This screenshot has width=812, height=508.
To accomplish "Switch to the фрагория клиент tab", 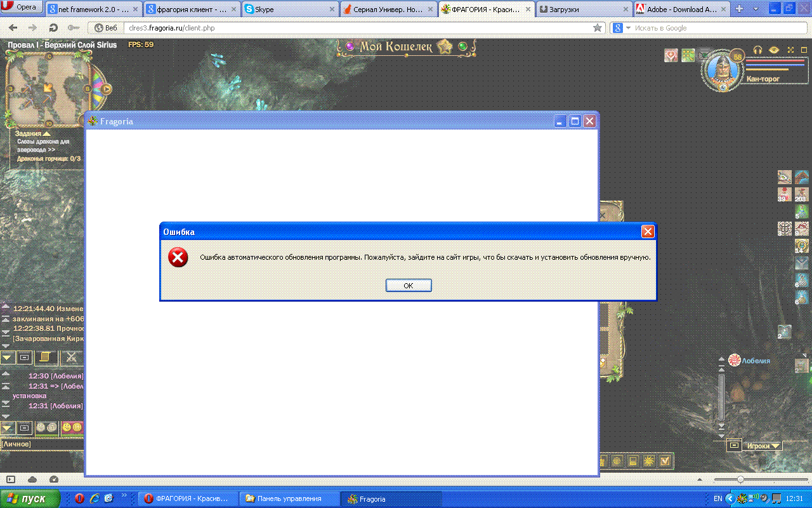I will pos(191,10).
